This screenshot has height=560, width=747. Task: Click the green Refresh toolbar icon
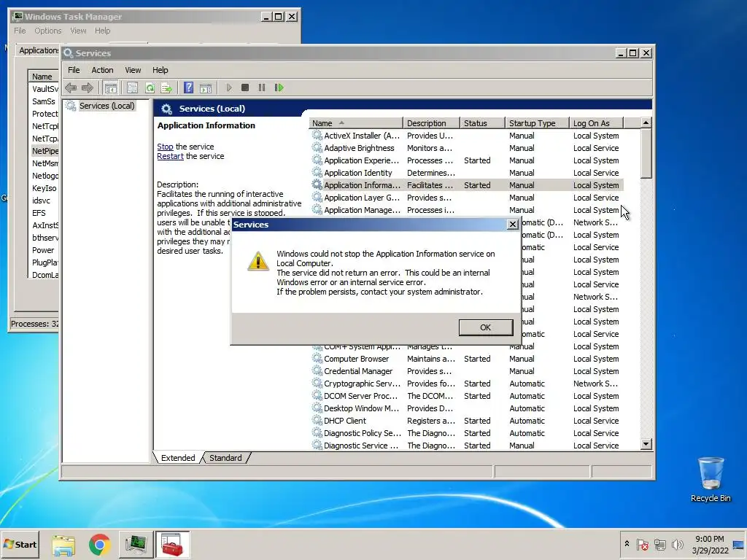[x=150, y=87]
